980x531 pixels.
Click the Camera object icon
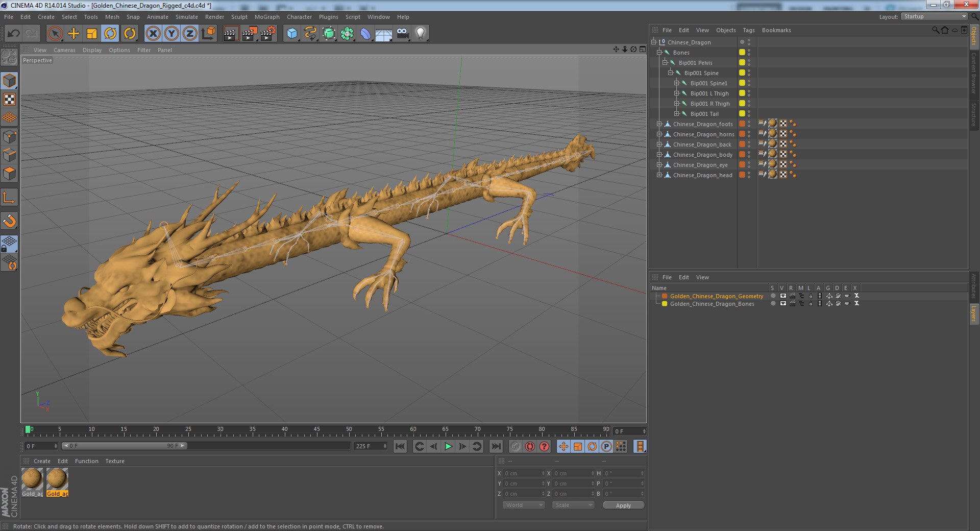402,34
